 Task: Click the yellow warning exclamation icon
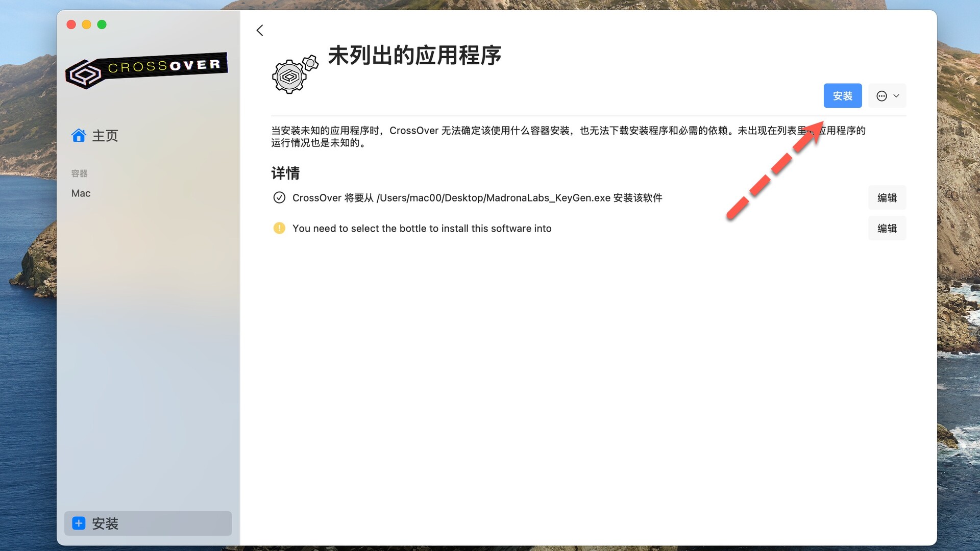[x=279, y=228]
